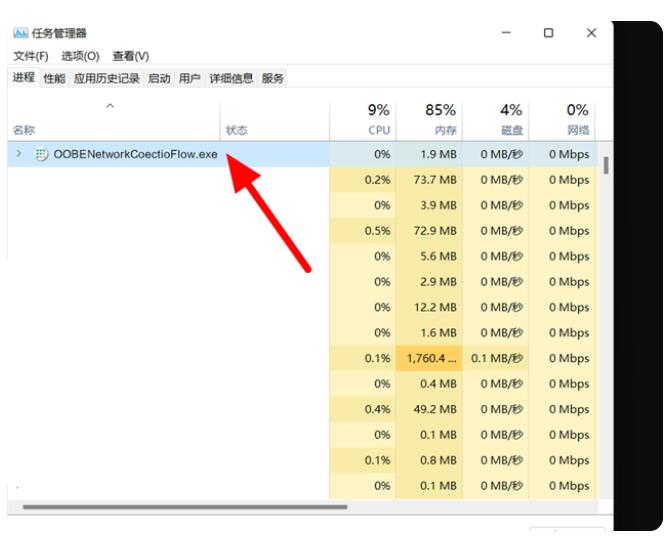Screen dimensions: 668x537
Task: Switch to the 服务 tab
Action: tap(273, 78)
